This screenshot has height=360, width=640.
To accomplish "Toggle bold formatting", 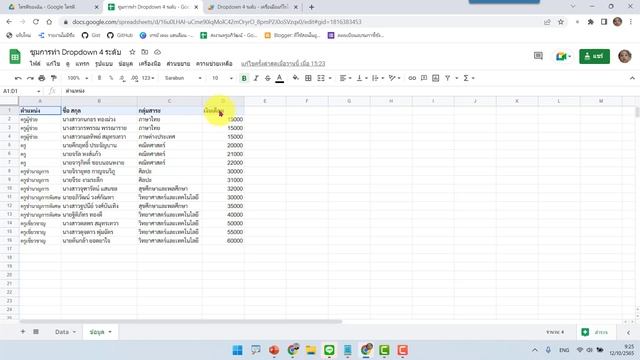I will tap(244, 78).
